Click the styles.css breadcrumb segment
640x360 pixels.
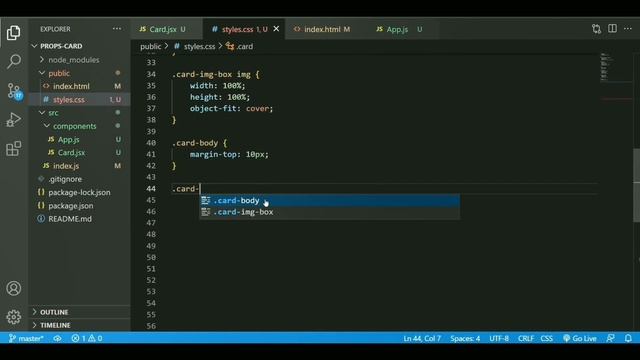pos(194,47)
